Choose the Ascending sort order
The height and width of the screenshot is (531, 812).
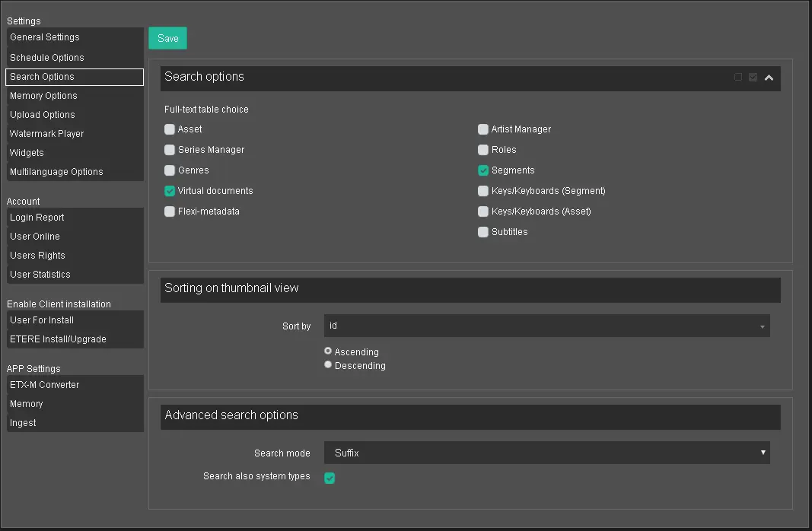coord(328,351)
